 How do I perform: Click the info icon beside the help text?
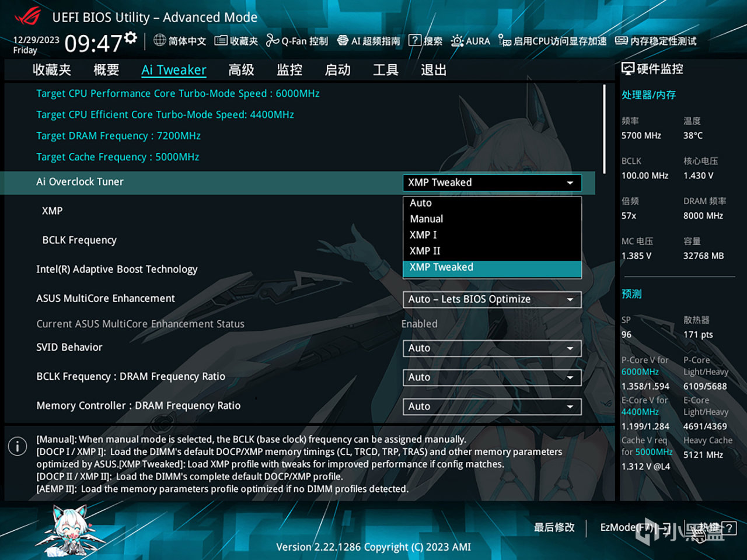pos(18,446)
